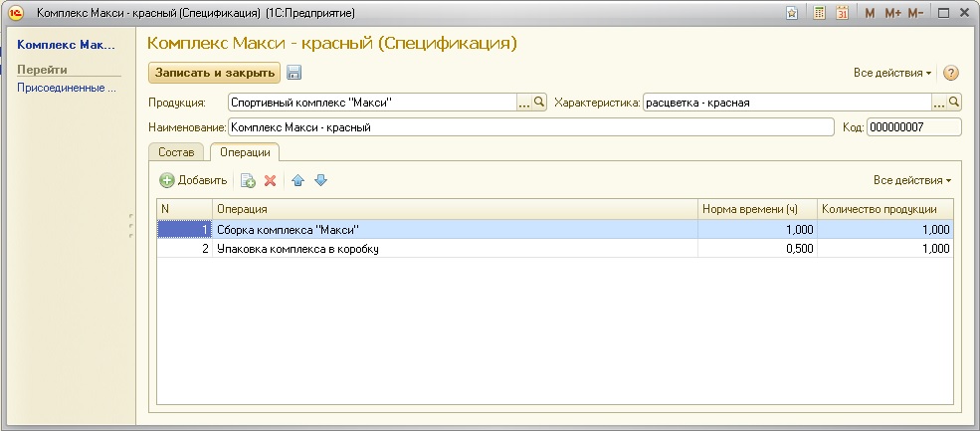Click the Наименование input field

[x=531, y=127]
